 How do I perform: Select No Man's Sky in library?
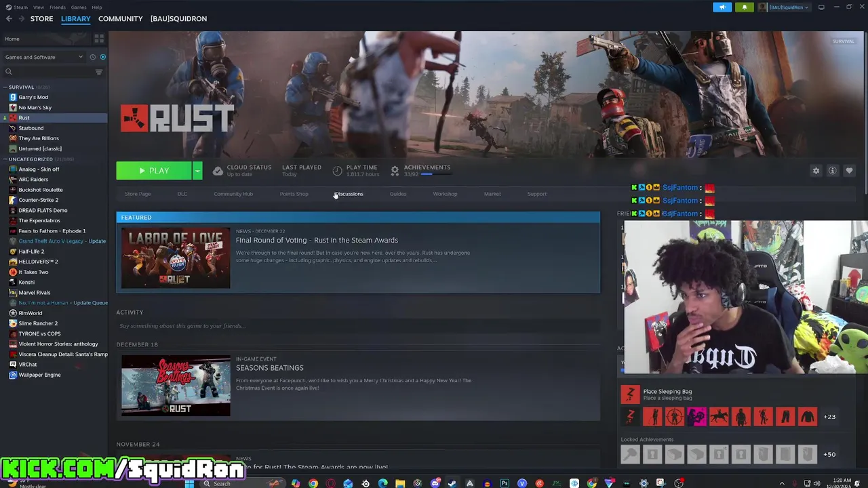point(35,107)
